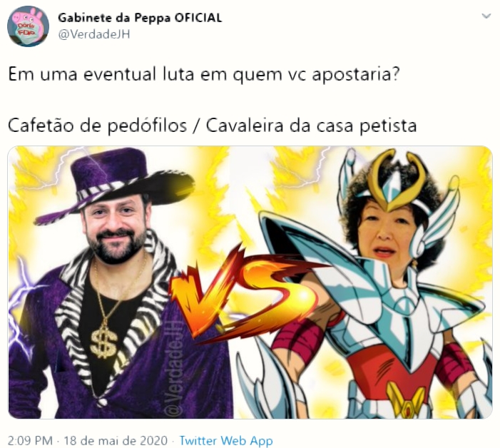Open the Twitter Web App source link
The width and height of the screenshot is (500, 448).
coord(226,440)
